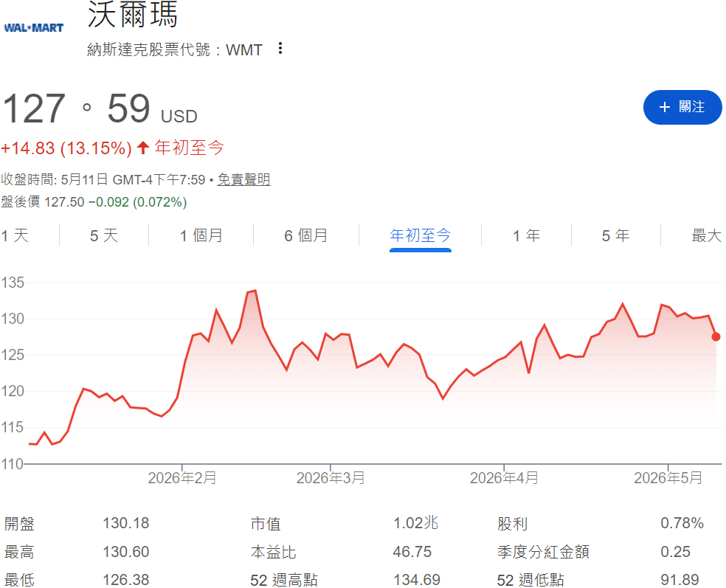Click the +14.83 (13.15%) change text
The height and width of the screenshot is (588, 726).
click(x=66, y=148)
